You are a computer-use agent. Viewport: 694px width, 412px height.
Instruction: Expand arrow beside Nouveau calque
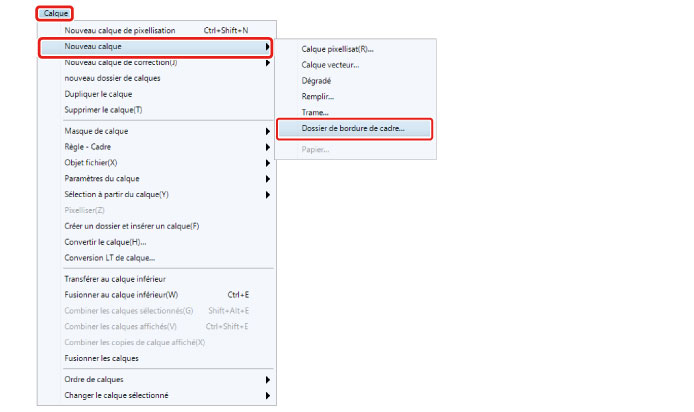coord(267,46)
